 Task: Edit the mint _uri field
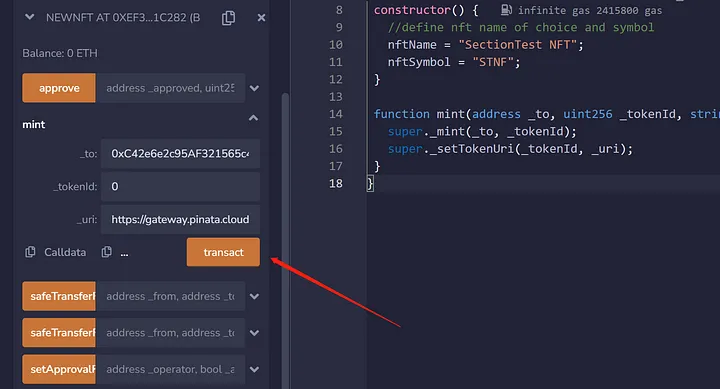coord(180,220)
